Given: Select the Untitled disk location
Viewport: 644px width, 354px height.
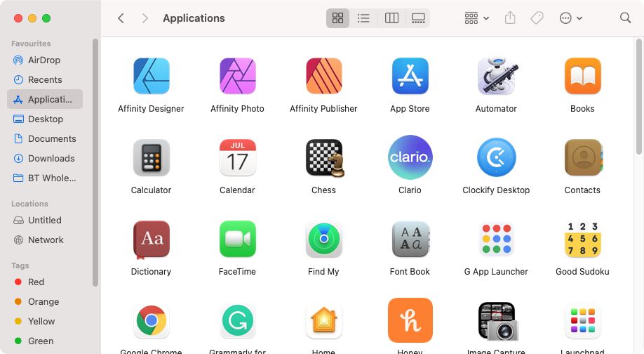Looking at the screenshot, I should 45,220.
